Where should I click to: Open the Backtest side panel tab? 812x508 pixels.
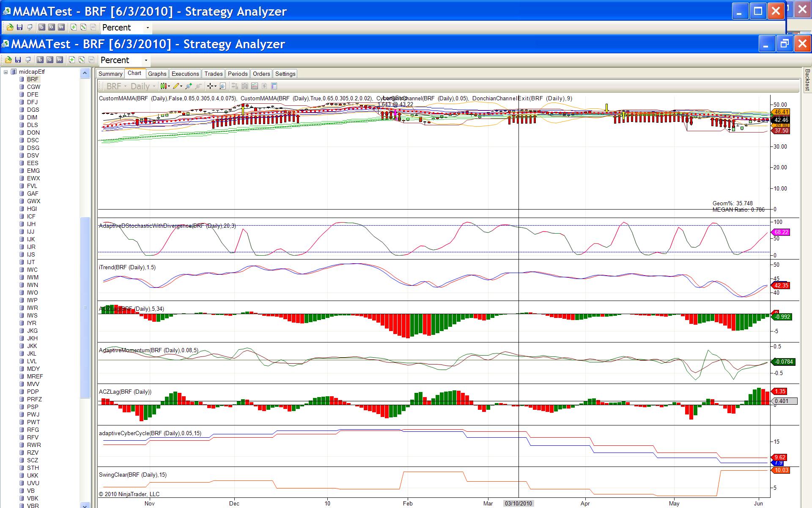click(807, 80)
